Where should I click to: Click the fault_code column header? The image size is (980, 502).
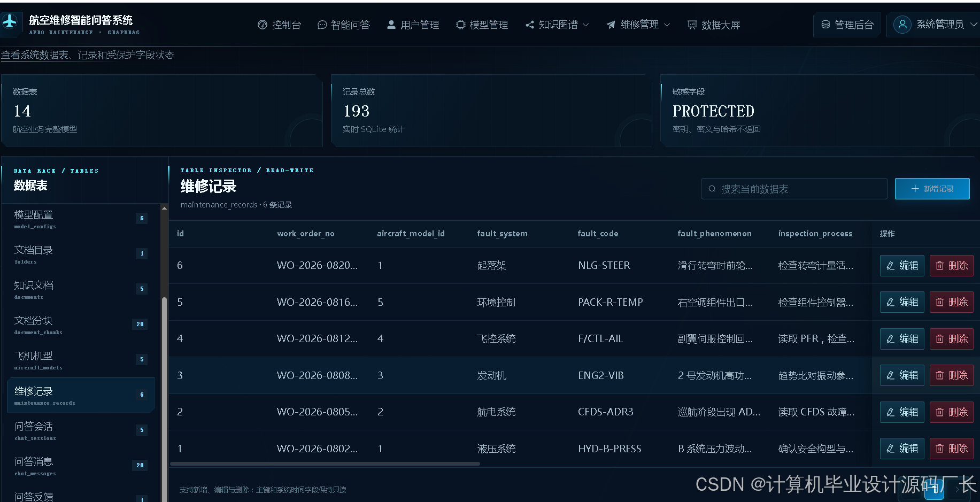point(598,234)
